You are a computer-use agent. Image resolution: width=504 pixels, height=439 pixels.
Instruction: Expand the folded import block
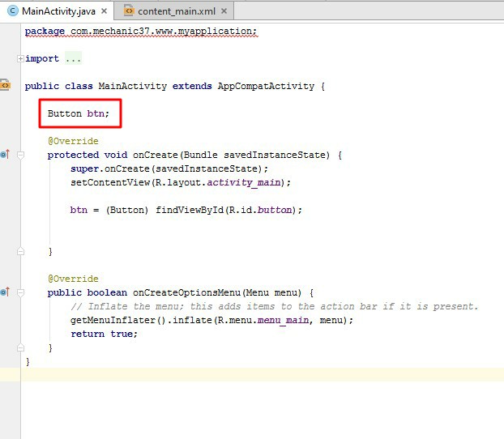[x=20, y=58]
